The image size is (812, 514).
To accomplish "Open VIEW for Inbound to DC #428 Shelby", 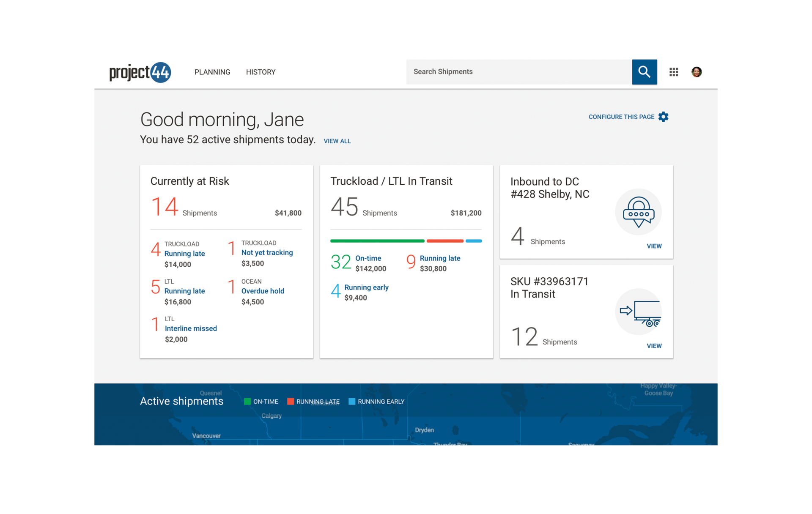I will click(x=654, y=246).
